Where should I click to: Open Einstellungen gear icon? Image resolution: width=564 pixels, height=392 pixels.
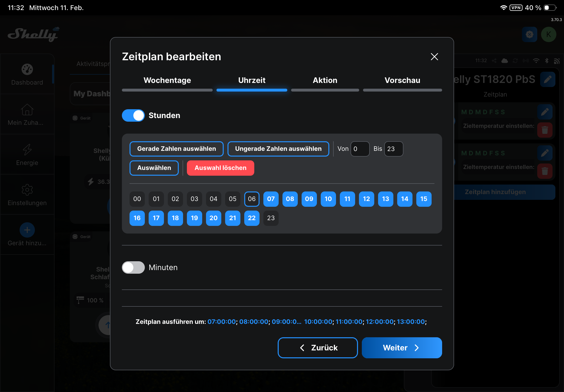(27, 190)
